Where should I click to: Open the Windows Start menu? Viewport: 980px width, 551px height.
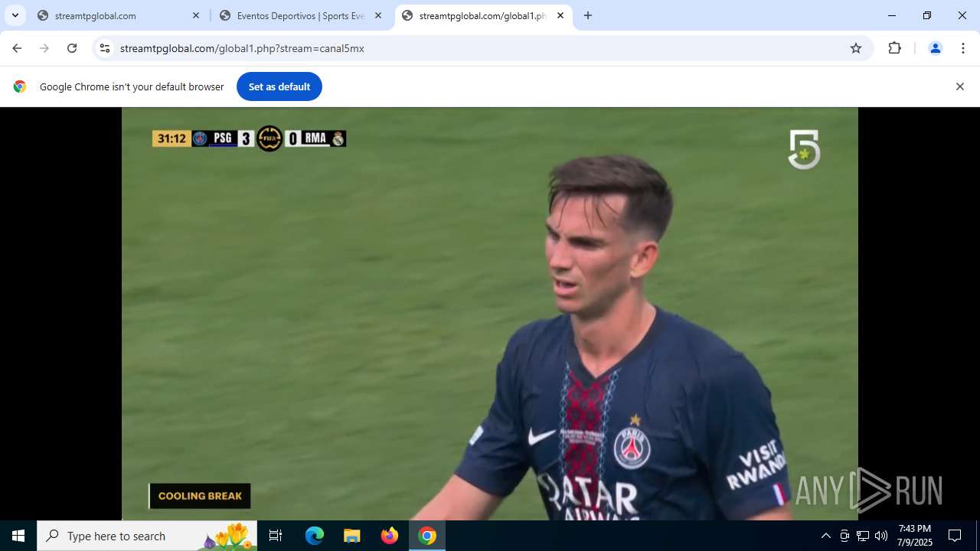pos(18,536)
